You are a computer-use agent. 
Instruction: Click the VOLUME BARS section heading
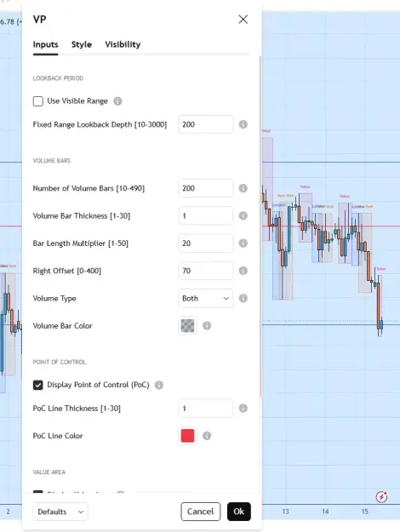click(x=52, y=161)
